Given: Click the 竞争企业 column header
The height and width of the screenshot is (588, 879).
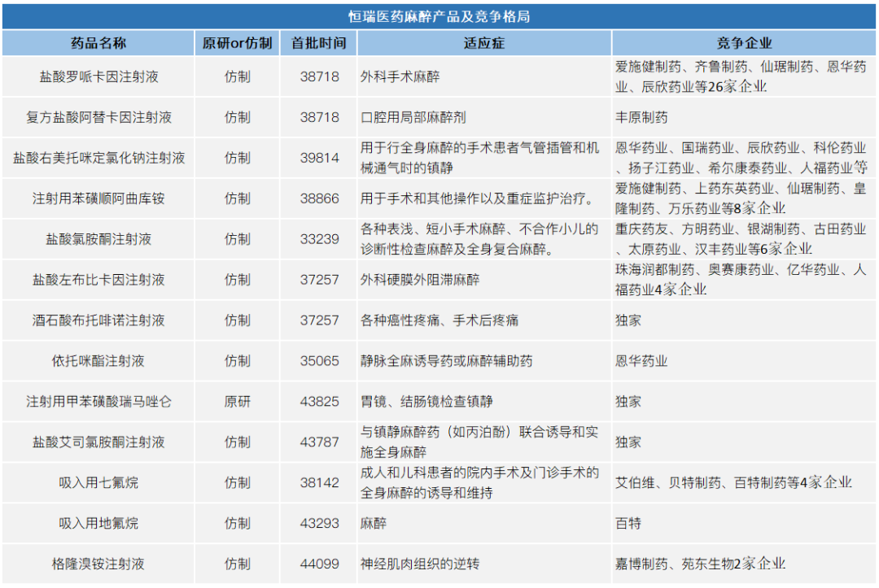Looking at the screenshot, I should click(744, 43).
